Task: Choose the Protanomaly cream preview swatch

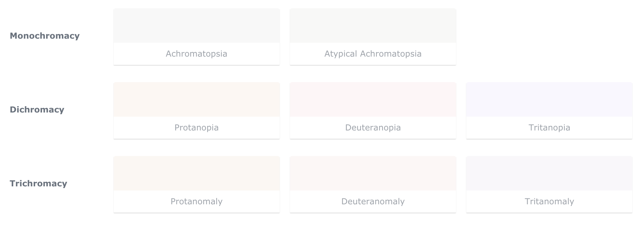Action: tap(197, 173)
